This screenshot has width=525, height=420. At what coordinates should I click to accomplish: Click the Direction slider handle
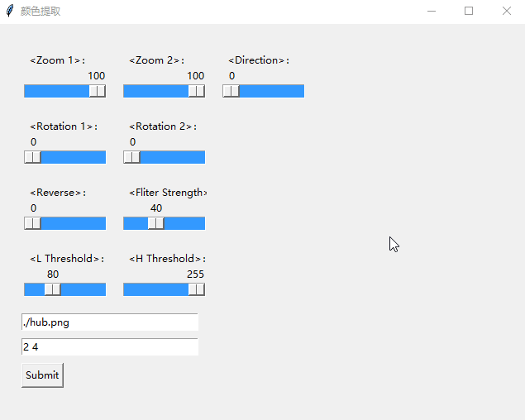coord(231,91)
